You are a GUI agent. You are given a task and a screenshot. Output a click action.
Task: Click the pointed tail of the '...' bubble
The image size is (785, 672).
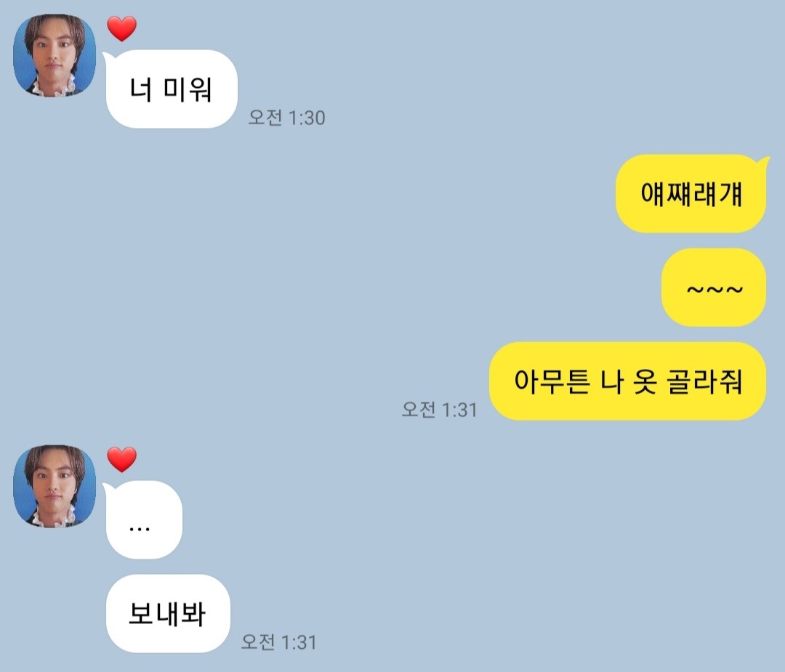click(108, 489)
